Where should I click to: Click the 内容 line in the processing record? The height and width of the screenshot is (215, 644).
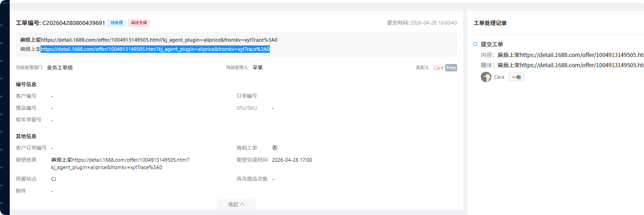(x=562, y=55)
